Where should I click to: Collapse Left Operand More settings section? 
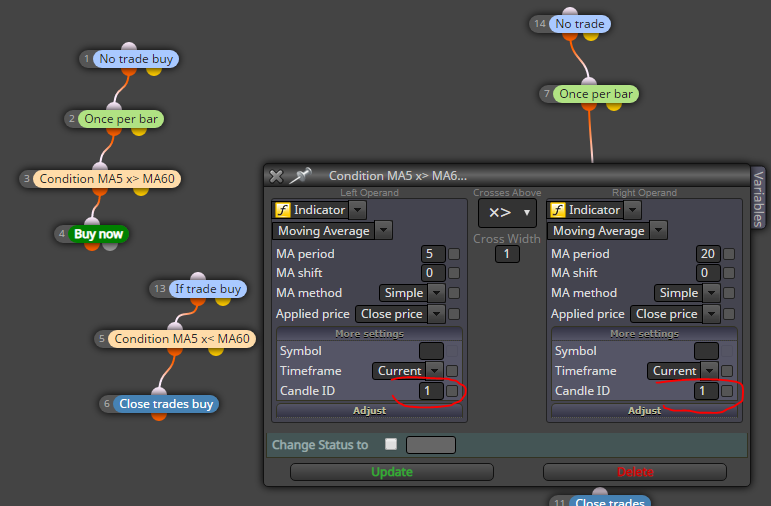pyautogui.click(x=369, y=334)
